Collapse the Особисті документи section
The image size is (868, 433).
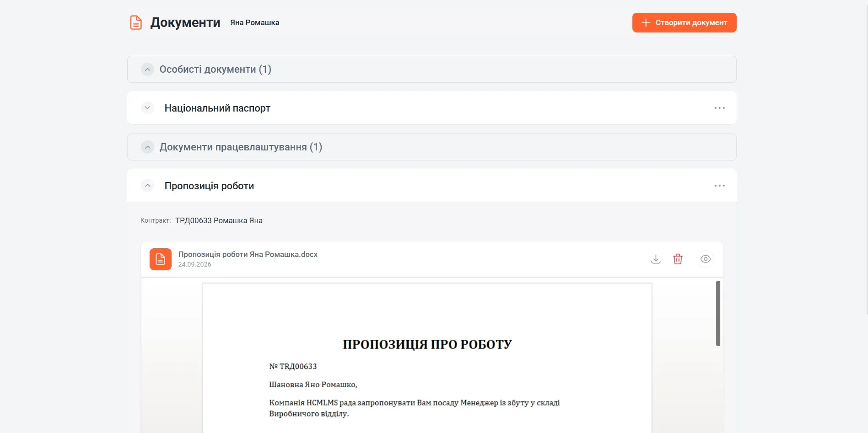tap(147, 69)
